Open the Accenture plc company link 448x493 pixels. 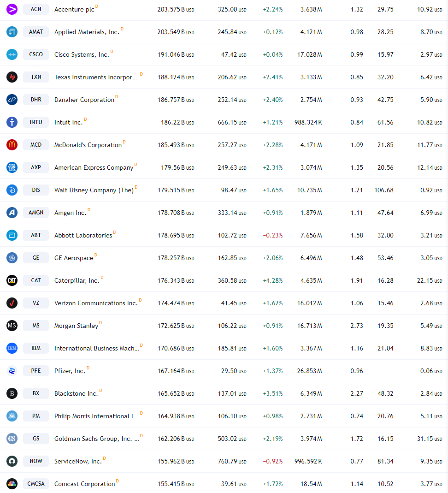coord(74,9)
